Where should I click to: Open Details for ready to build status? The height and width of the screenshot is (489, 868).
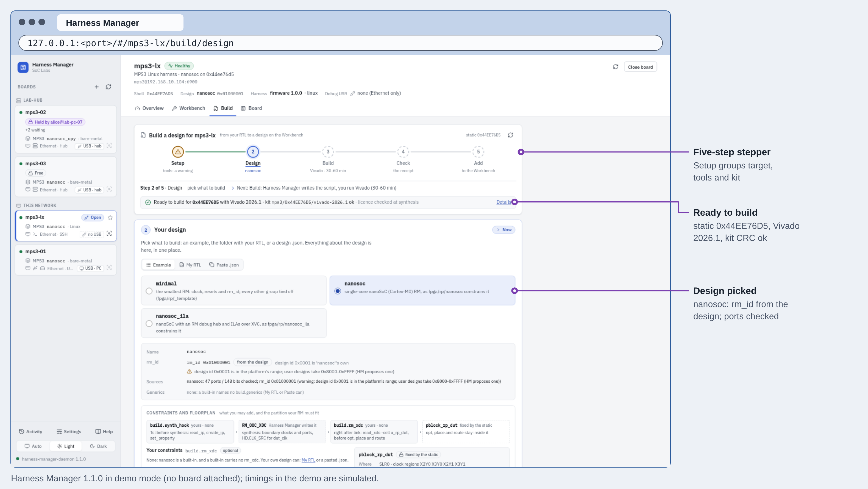coord(503,202)
